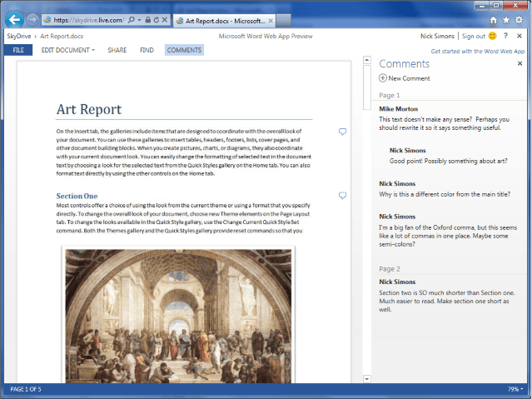
Task: Click the Section One heading
Action: 77,196
